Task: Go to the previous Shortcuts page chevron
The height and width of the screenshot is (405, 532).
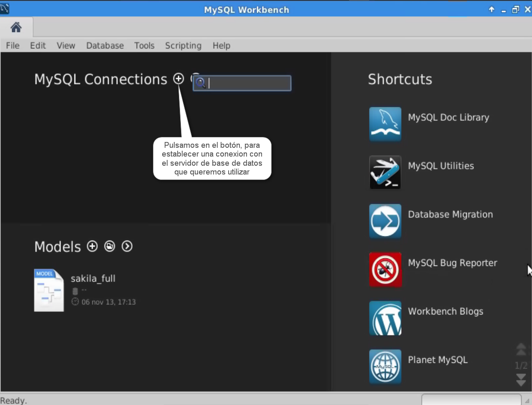Action: click(521, 349)
